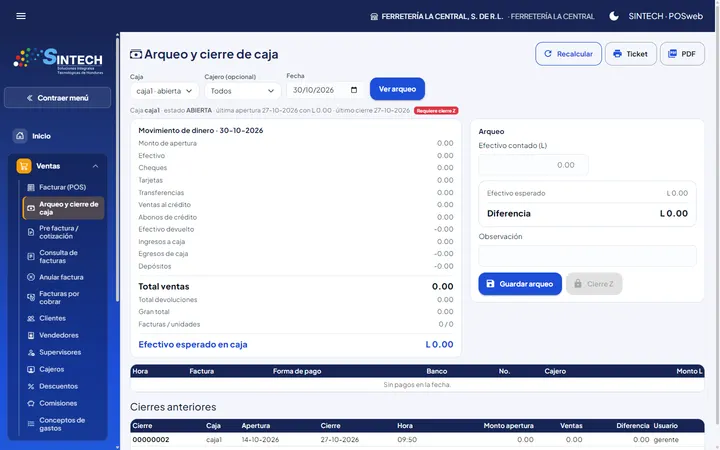Open Consulta de facturas menu item
Screen dimensions: 720x450
(x=63, y=257)
